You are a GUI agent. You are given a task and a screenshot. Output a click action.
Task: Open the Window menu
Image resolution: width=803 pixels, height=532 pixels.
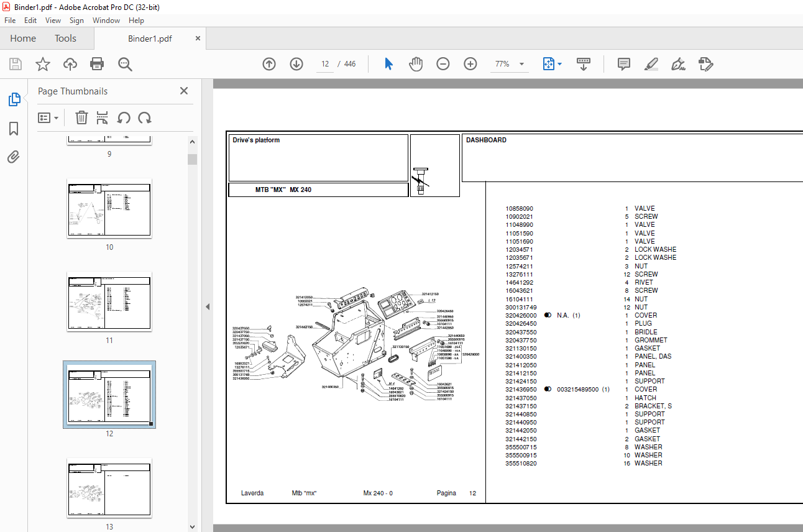click(106, 21)
